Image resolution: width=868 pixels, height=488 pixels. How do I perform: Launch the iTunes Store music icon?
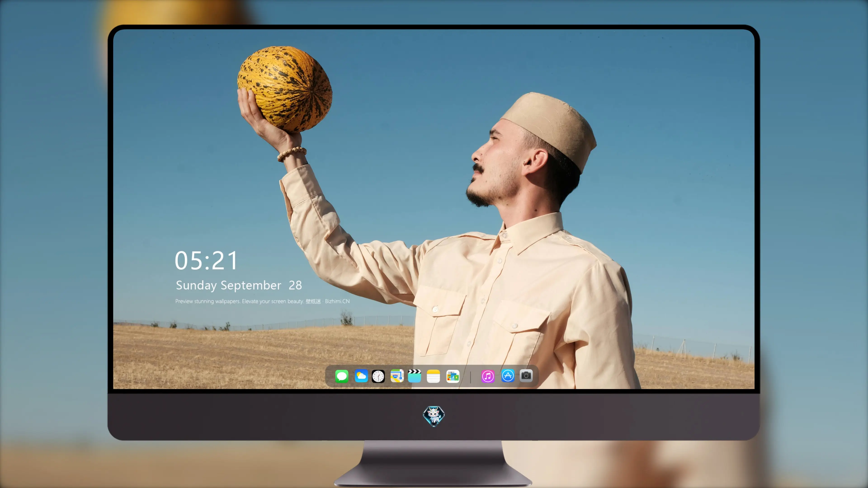(x=488, y=376)
